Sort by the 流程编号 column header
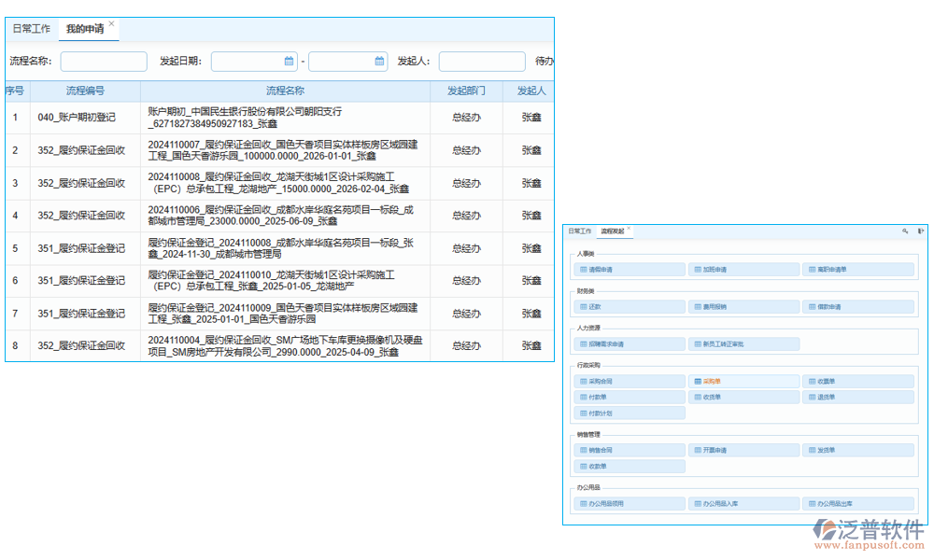 (x=85, y=91)
